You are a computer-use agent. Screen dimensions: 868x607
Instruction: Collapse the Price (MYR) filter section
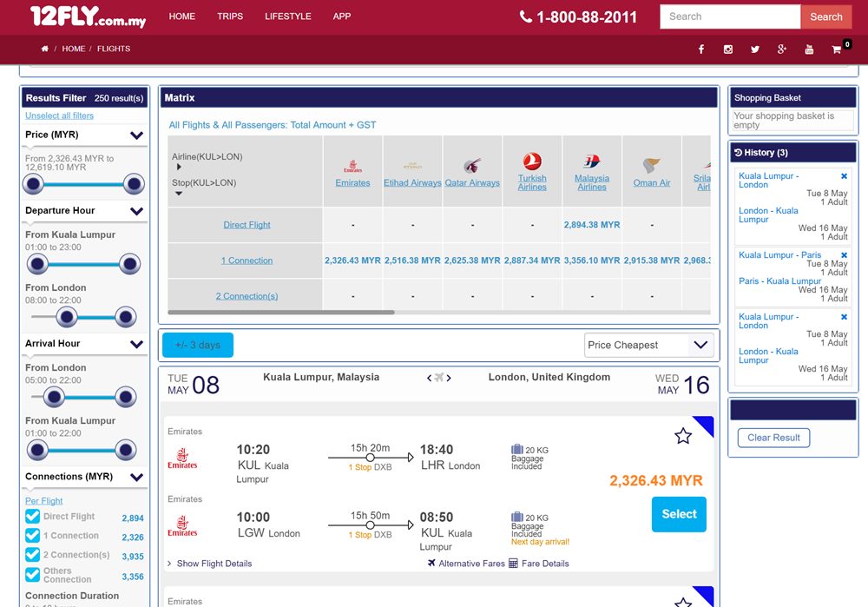tap(136, 135)
